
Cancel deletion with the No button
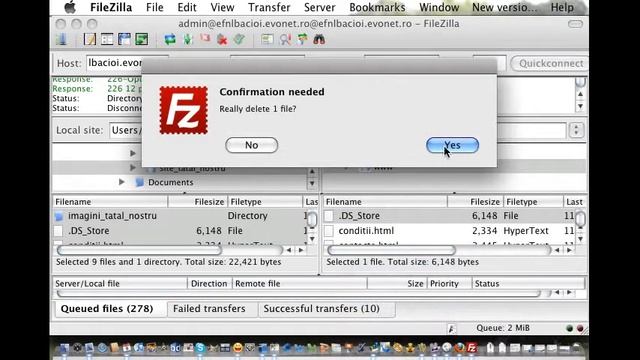point(251,145)
